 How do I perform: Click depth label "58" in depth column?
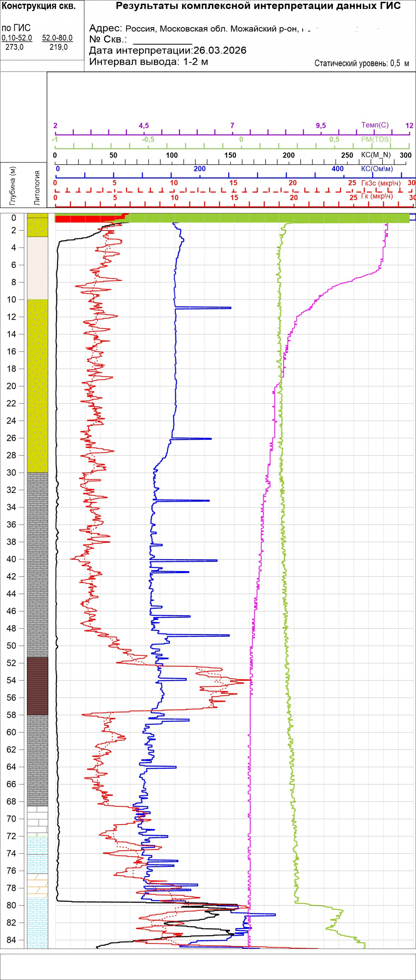[11, 715]
